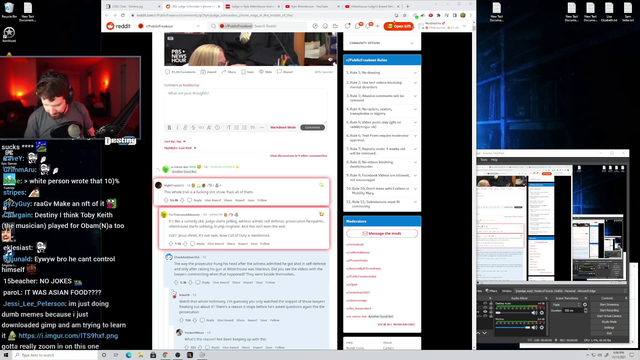640x360 pixels.
Task: Click the Chrome icon in taskbar
Action: (x=165, y=355)
